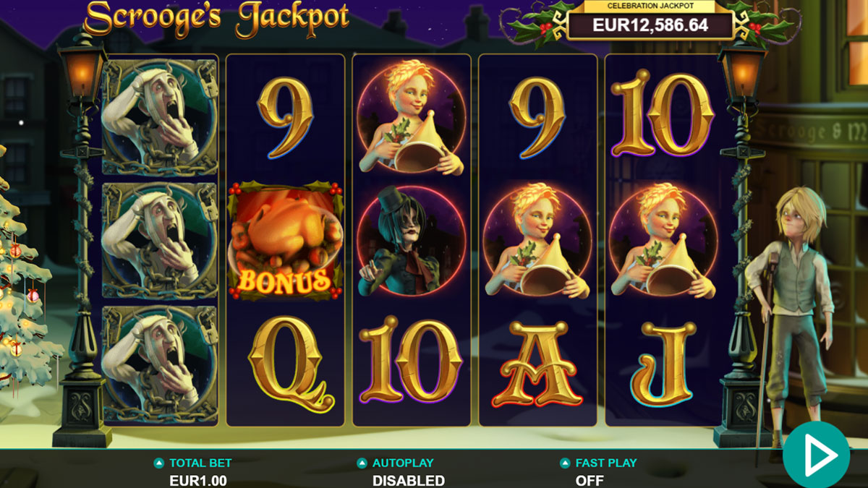
Task: Toggle Autoplay DISABLED setting
Action: pos(409,480)
